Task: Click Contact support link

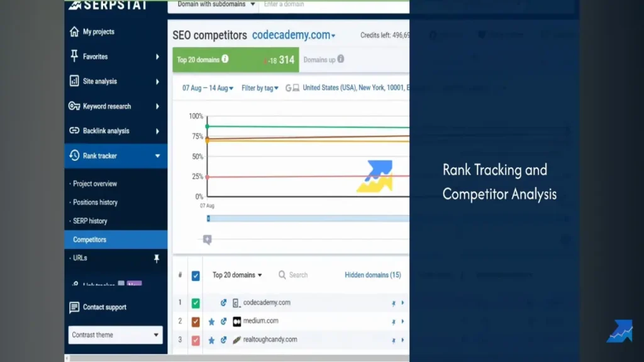Action: (104, 307)
